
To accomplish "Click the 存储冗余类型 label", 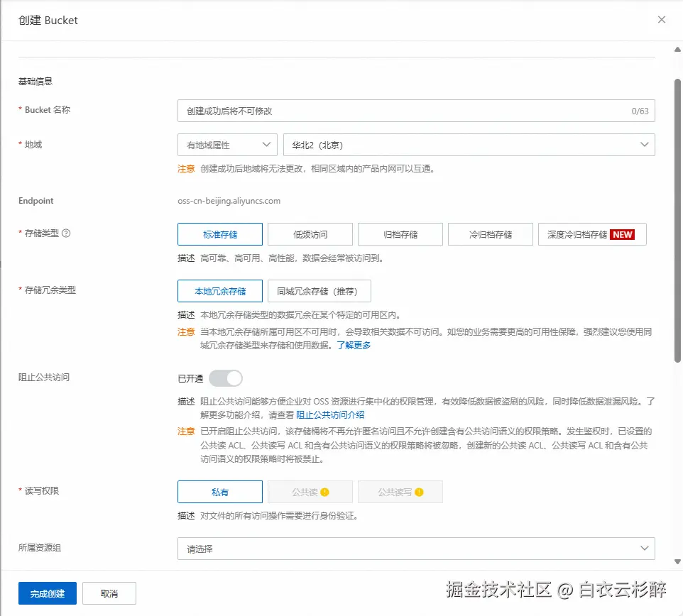I will 50,290.
